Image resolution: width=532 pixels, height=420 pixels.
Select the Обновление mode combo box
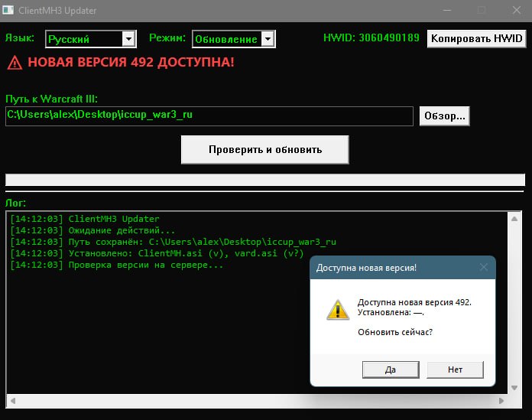pyautogui.click(x=234, y=39)
